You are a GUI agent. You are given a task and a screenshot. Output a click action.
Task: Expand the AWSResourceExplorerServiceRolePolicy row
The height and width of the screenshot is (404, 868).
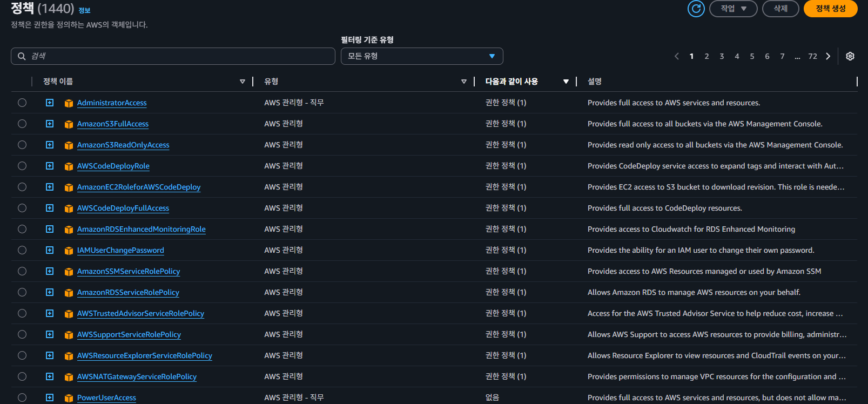point(50,355)
